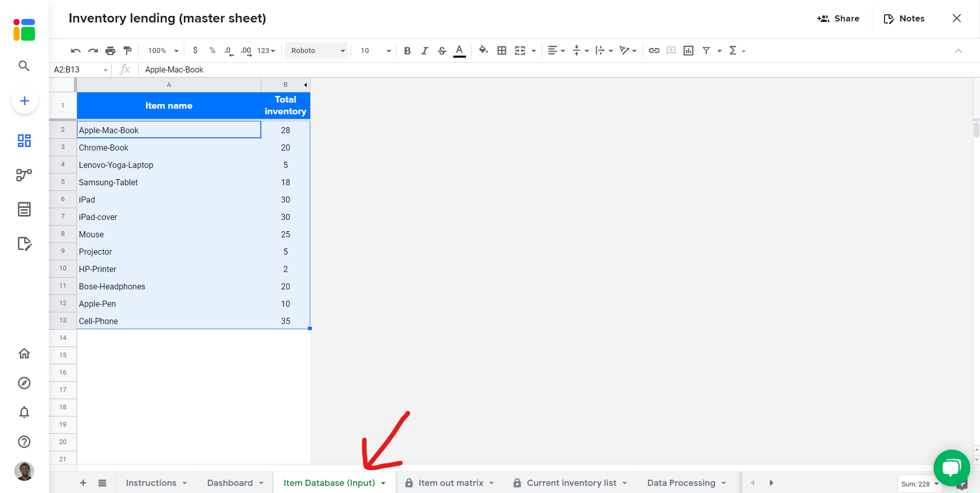Image resolution: width=980 pixels, height=493 pixels.
Task: Open the help question mark icon
Action: [x=24, y=441]
